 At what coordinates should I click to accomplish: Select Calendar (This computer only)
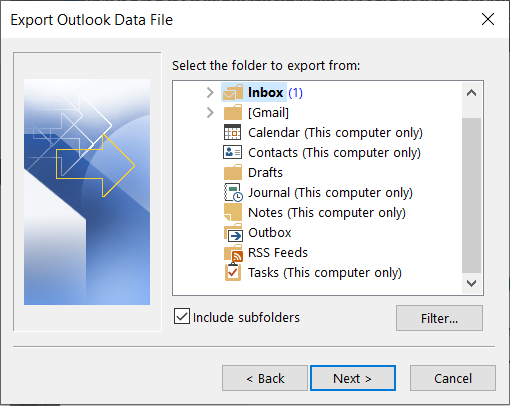pos(335,133)
